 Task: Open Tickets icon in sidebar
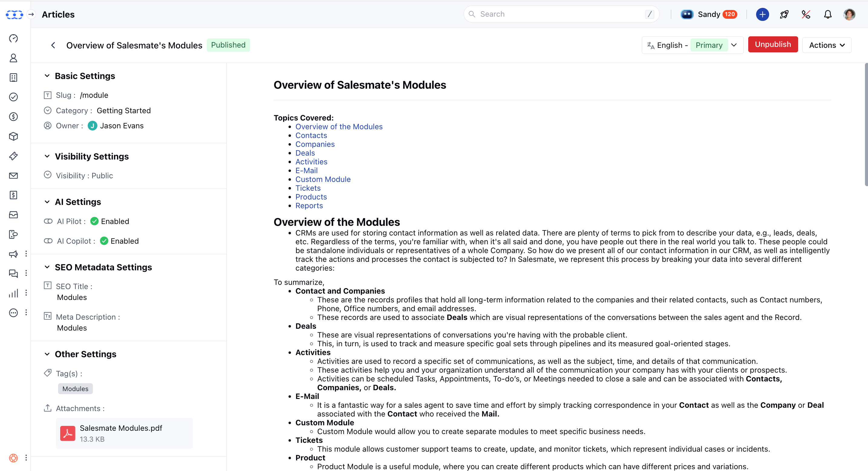tap(14, 156)
